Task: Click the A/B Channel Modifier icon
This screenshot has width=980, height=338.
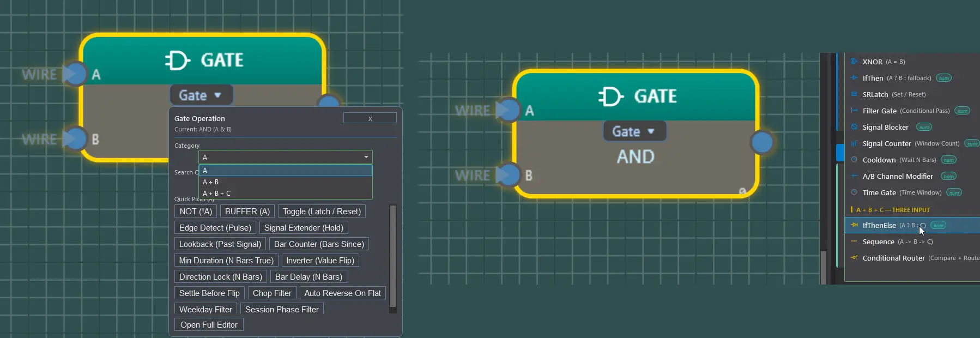Action: (854, 176)
